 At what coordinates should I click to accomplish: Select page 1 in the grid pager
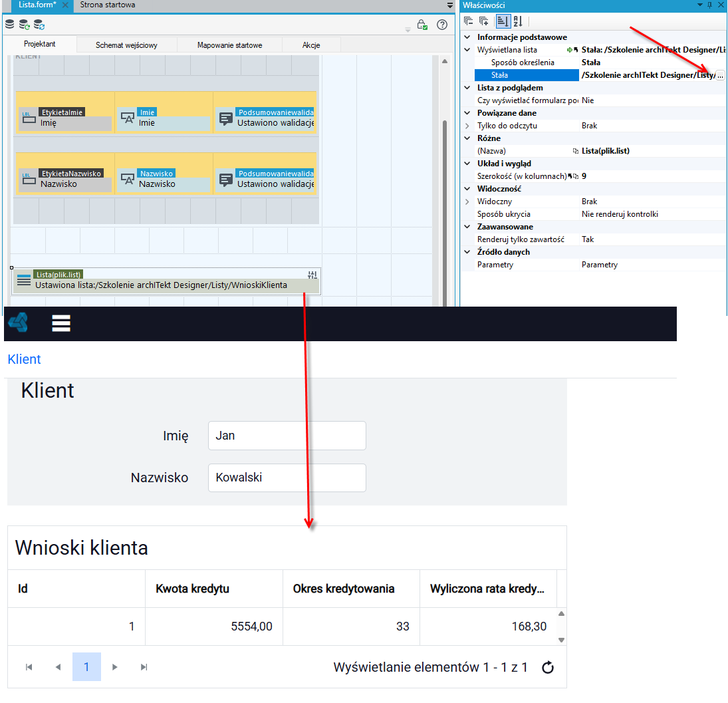tap(86, 667)
